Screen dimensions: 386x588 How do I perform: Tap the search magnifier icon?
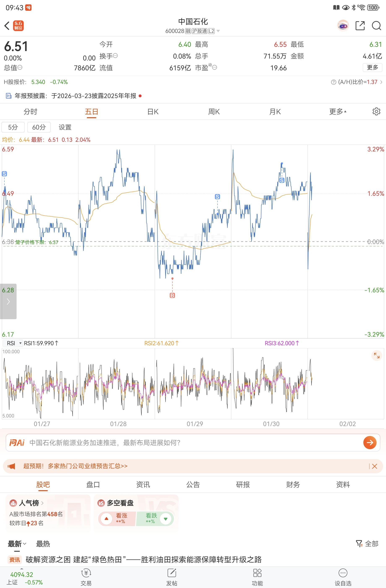(376, 26)
